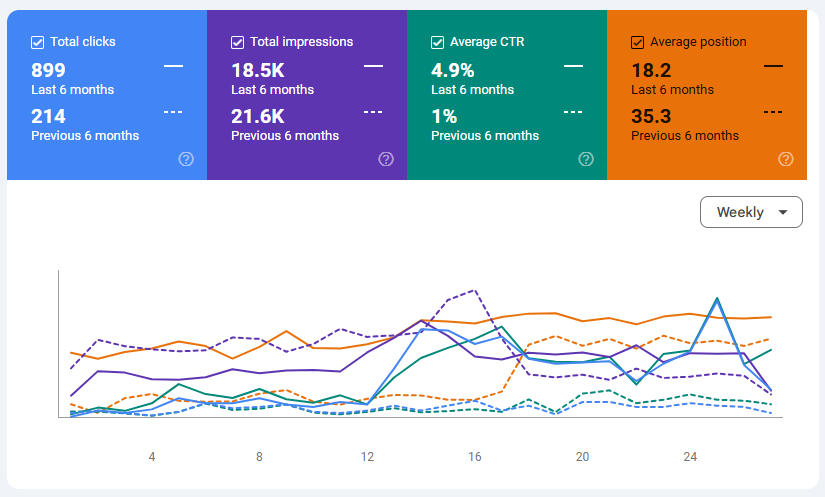Viewport: 825px width, 497px height.
Task: Click dashed line legend on Average position card
Action: point(773,112)
